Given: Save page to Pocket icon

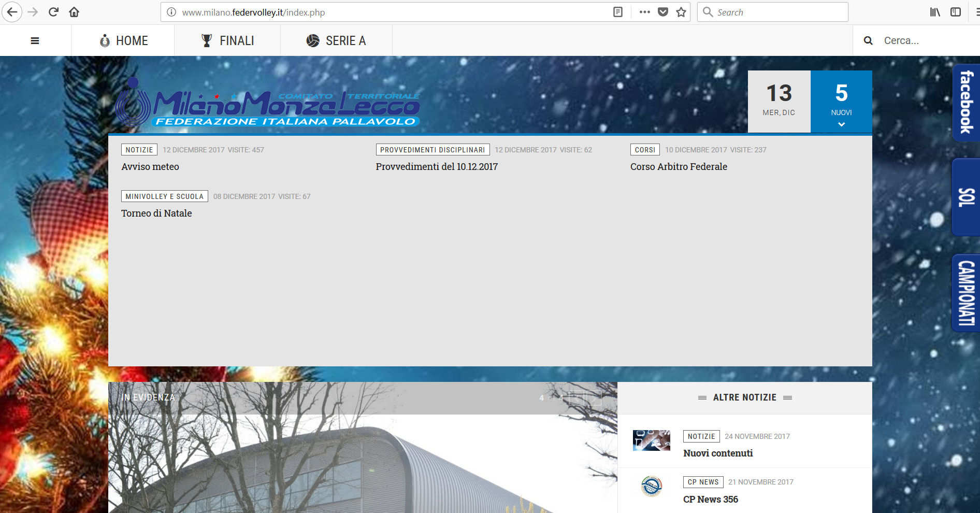Looking at the screenshot, I should point(663,12).
